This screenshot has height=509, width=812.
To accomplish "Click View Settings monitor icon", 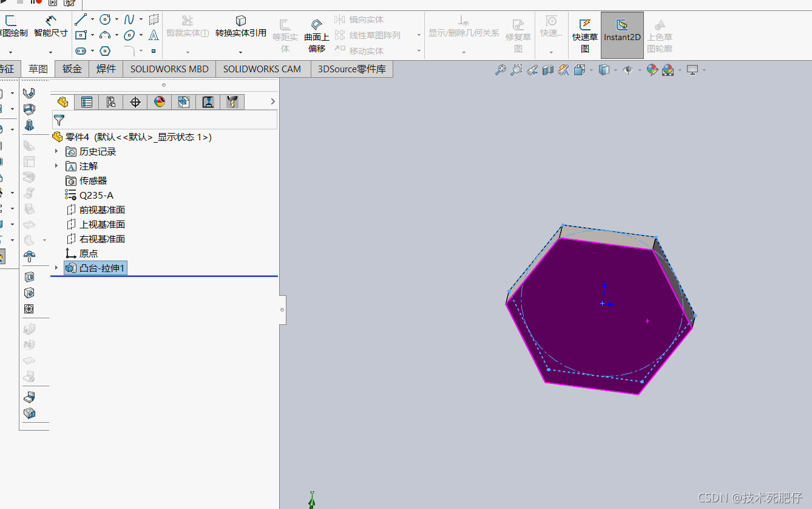I will pos(692,70).
